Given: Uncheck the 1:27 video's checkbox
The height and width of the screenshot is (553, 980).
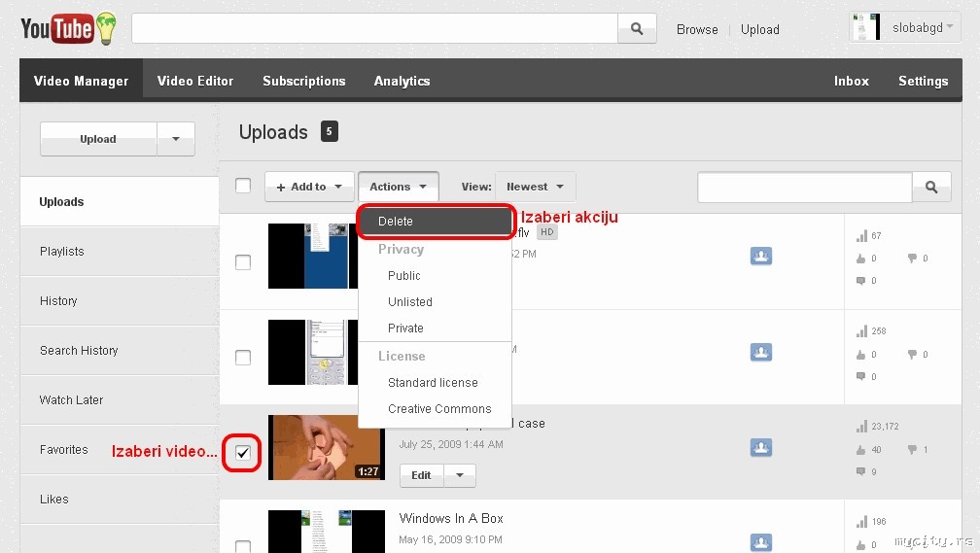Looking at the screenshot, I should (243, 452).
